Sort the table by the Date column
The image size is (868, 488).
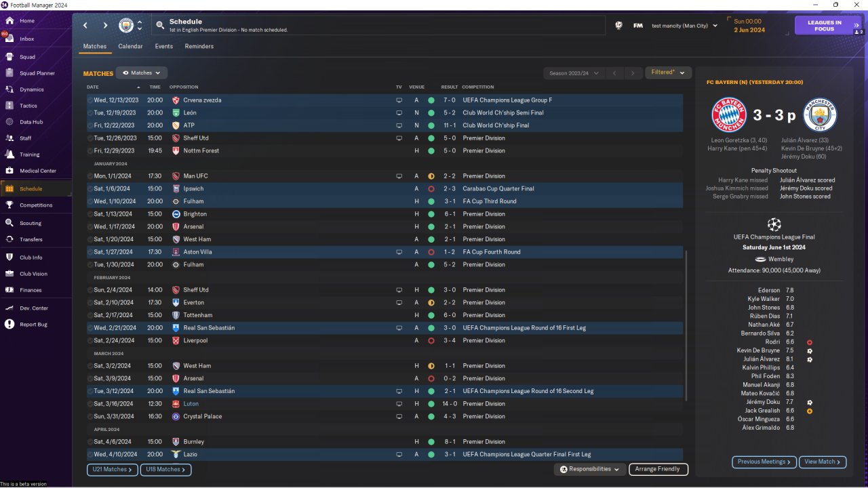click(93, 87)
